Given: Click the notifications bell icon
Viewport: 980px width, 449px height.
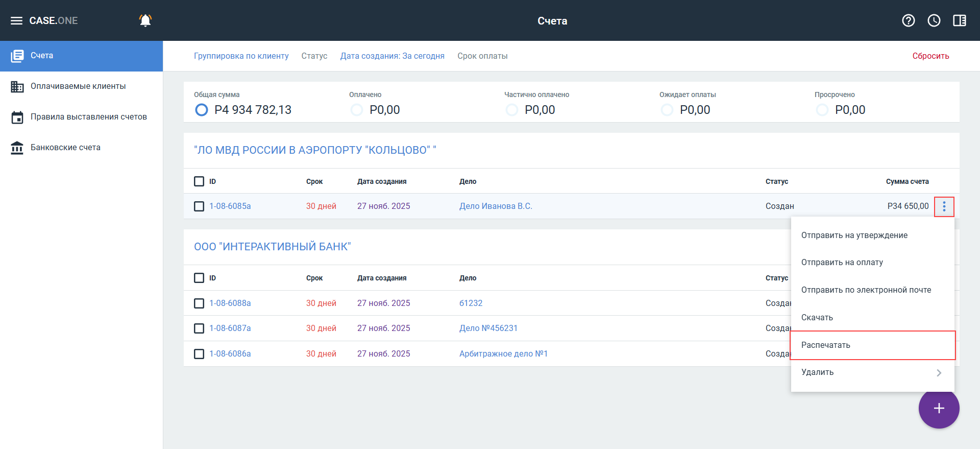Looking at the screenshot, I should [x=145, y=20].
